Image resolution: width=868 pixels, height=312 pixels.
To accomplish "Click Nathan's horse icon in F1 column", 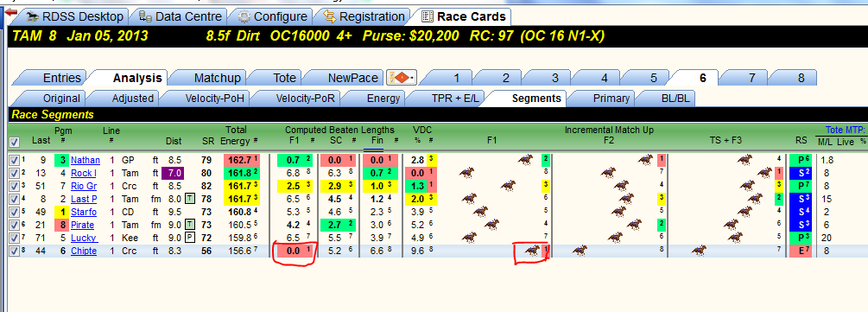I will (x=525, y=160).
